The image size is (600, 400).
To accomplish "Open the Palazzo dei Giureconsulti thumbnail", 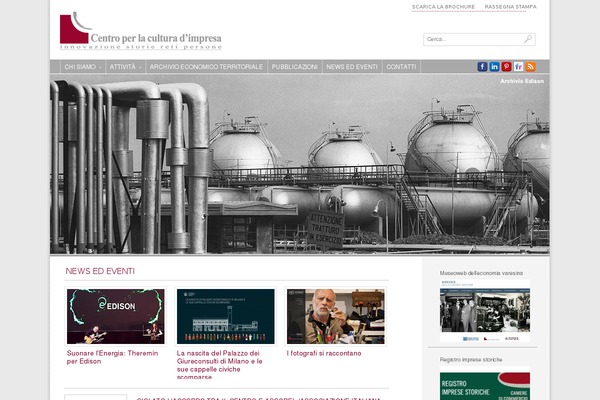I will [225, 316].
